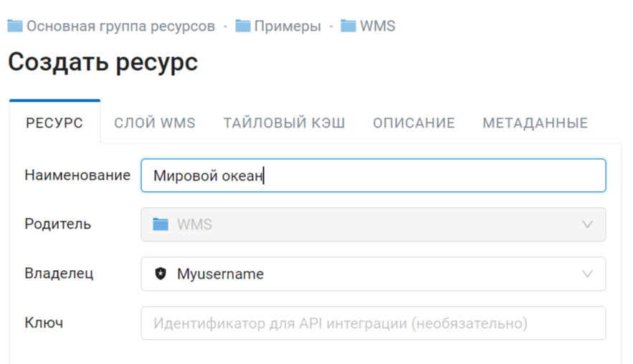Click folder icon in Родитель field
The height and width of the screenshot is (364, 633).
(x=161, y=224)
